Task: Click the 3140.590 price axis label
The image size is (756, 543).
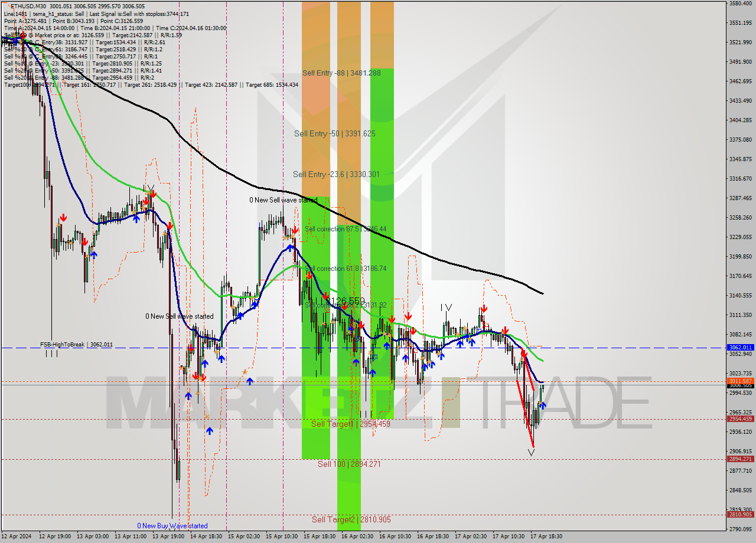Action: [740, 295]
